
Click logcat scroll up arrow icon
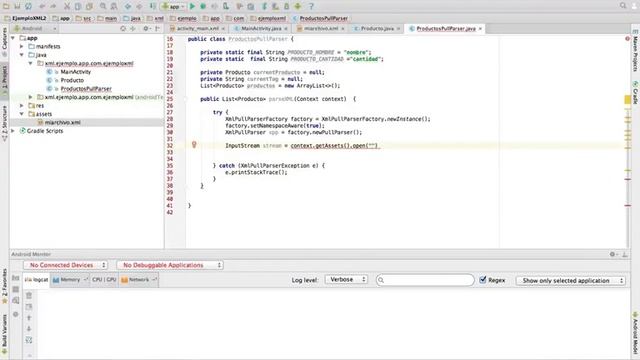(29, 318)
